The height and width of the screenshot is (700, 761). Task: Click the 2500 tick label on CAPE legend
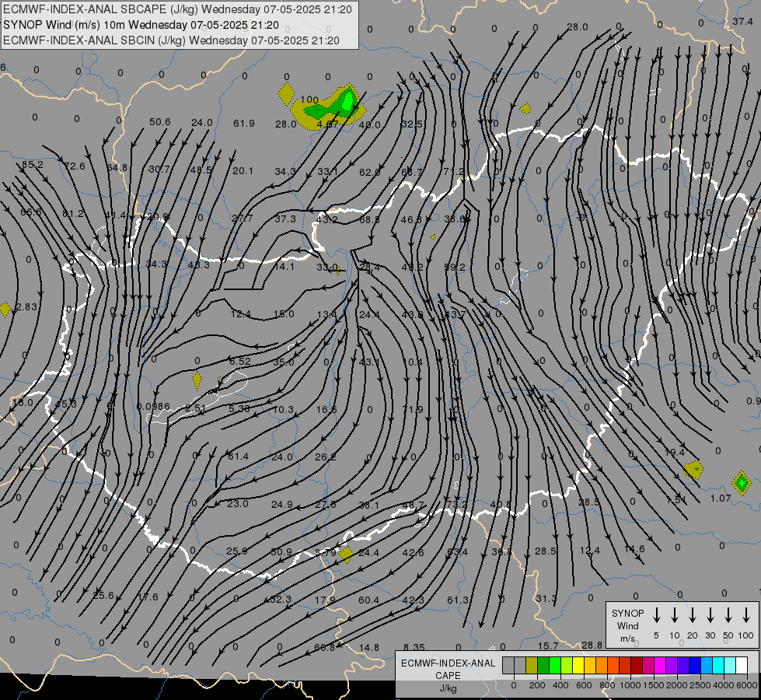[700, 685]
